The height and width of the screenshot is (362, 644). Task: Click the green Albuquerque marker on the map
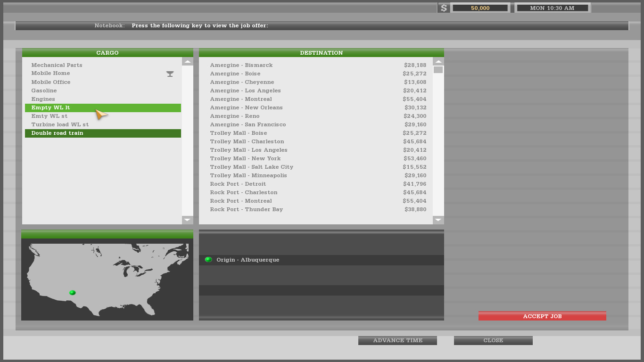coord(72,293)
